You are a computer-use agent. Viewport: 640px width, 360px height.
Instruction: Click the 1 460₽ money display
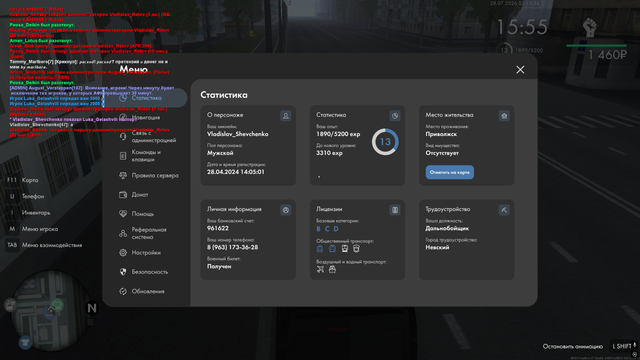607,55
